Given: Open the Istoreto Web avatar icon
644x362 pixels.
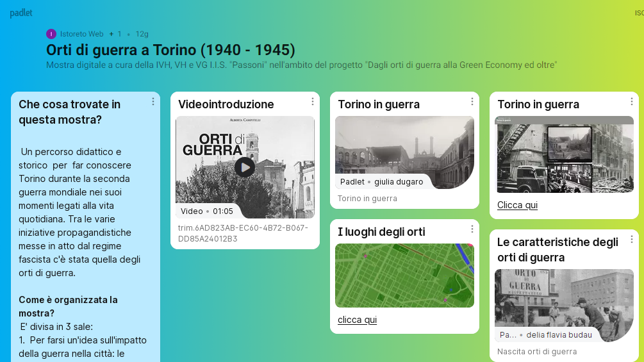Looking at the screenshot, I should (x=51, y=34).
